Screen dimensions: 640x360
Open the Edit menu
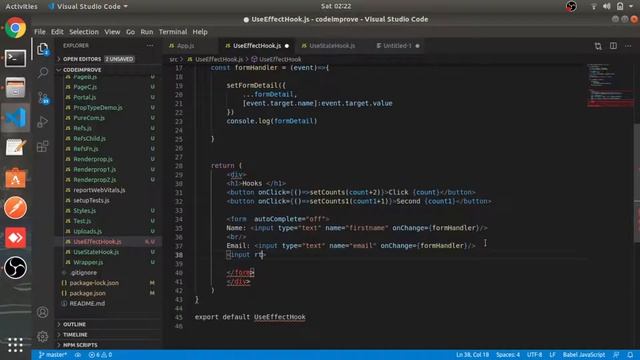coord(57,32)
